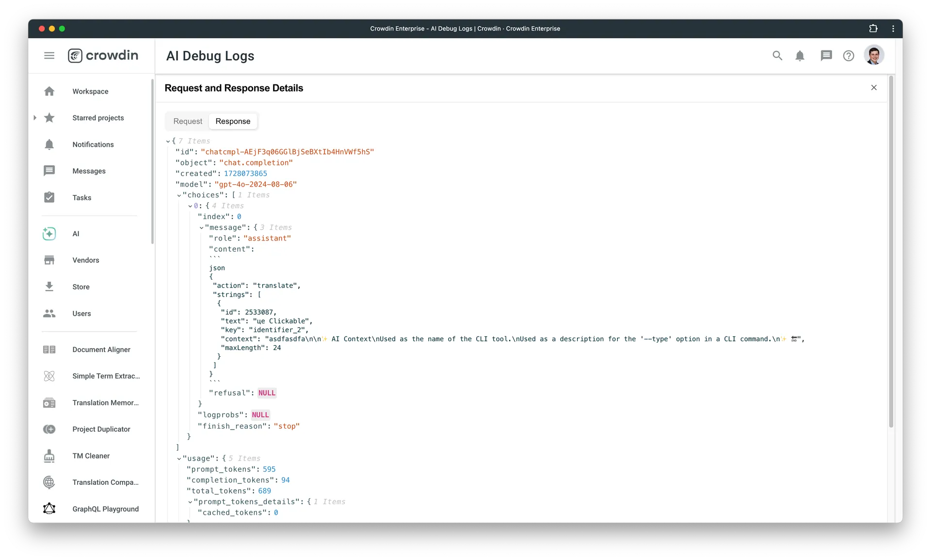Click the GraphQL Playground icon

49,509
